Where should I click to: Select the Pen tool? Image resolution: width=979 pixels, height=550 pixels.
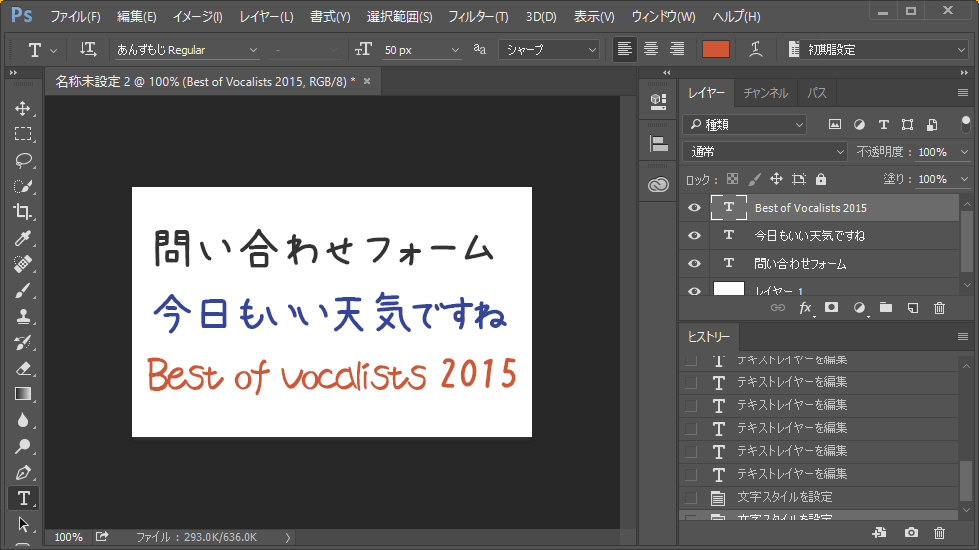tap(23, 473)
